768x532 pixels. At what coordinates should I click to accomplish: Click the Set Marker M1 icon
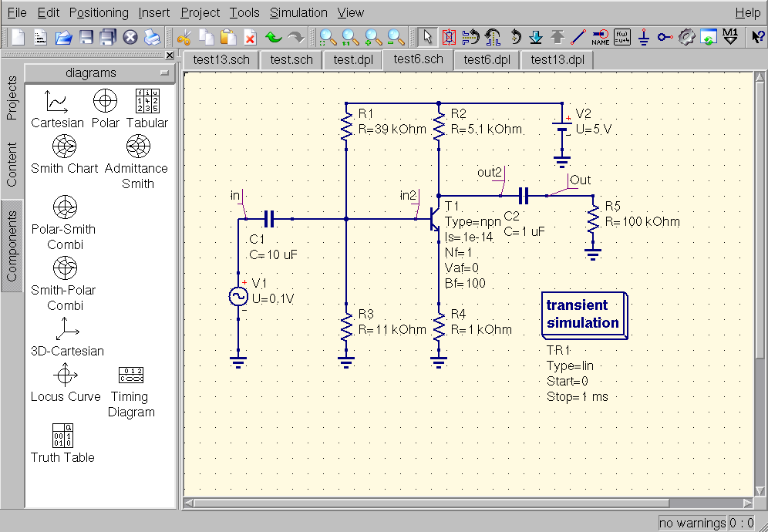pos(730,37)
